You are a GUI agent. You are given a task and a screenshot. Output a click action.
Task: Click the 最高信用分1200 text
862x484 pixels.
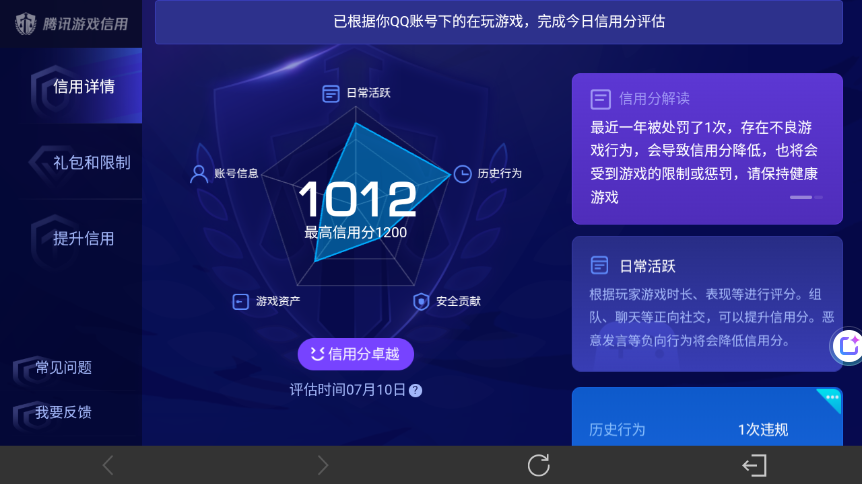tap(356, 233)
